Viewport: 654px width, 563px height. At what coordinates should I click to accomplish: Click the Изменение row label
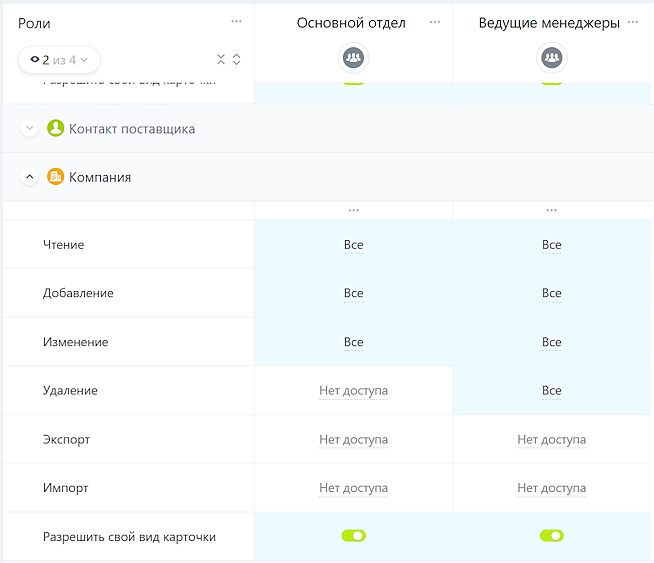(x=75, y=342)
